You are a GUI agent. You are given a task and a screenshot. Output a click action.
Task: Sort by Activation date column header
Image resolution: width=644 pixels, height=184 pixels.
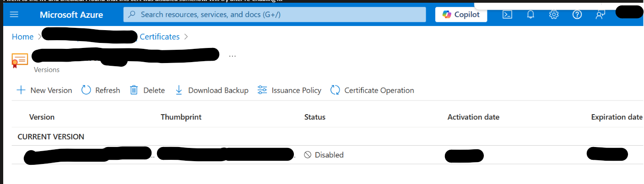[473, 117]
